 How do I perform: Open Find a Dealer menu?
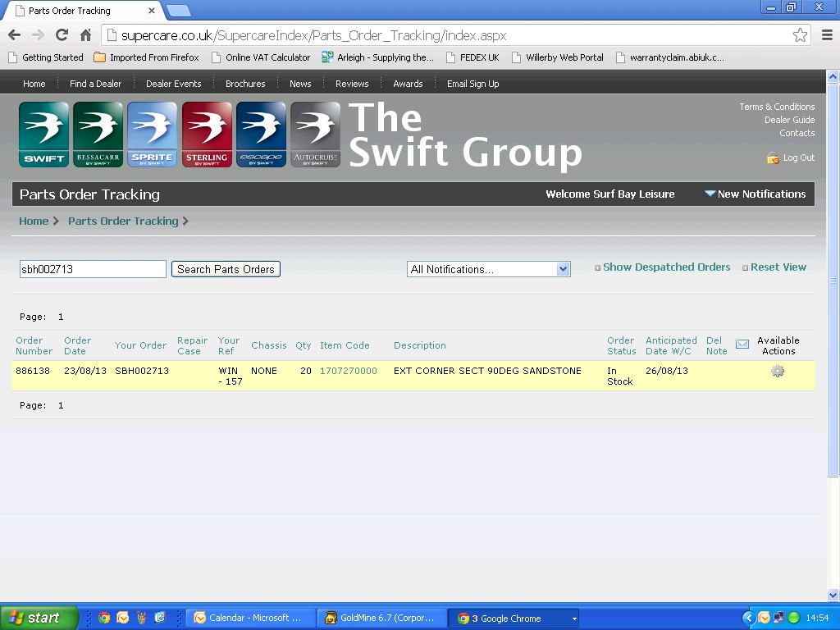pyautogui.click(x=95, y=84)
